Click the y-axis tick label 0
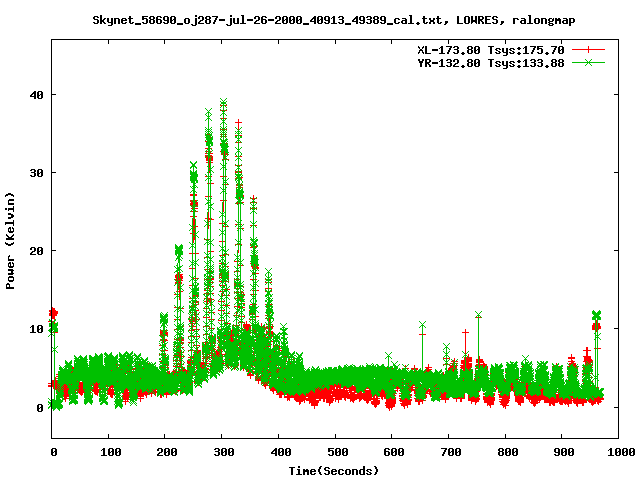 (40, 408)
